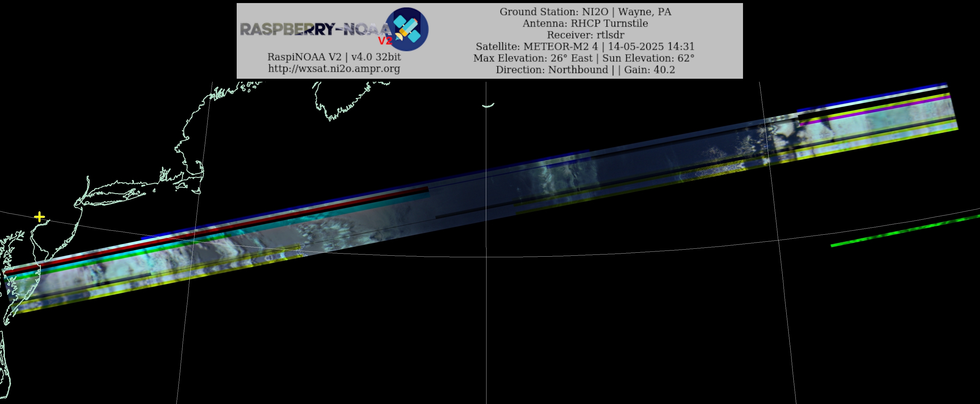The height and width of the screenshot is (404, 980).
Task: Click 'Max Elevation: 26° East' text
Action: pos(533,58)
